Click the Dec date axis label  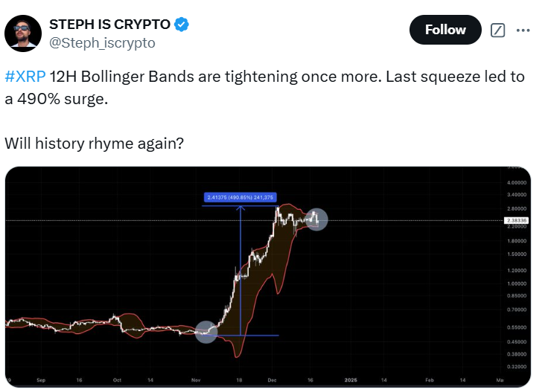click(272, 380)
